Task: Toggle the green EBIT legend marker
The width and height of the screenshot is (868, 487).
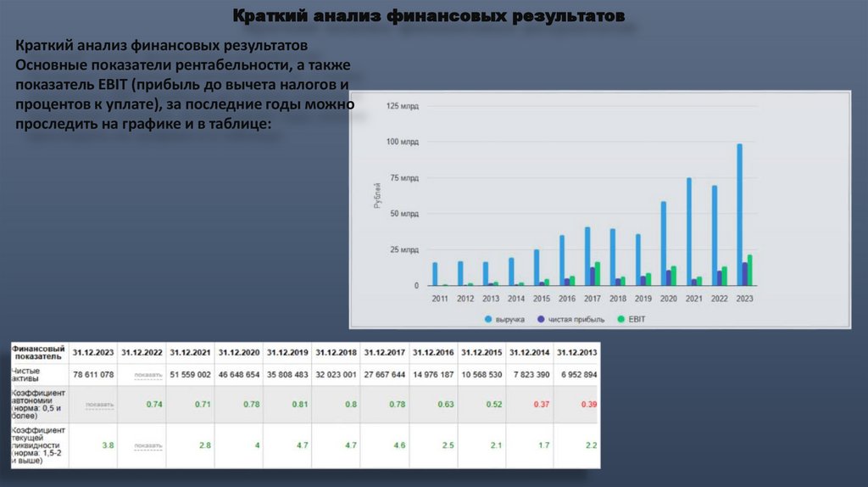Action: coord(621,319)
